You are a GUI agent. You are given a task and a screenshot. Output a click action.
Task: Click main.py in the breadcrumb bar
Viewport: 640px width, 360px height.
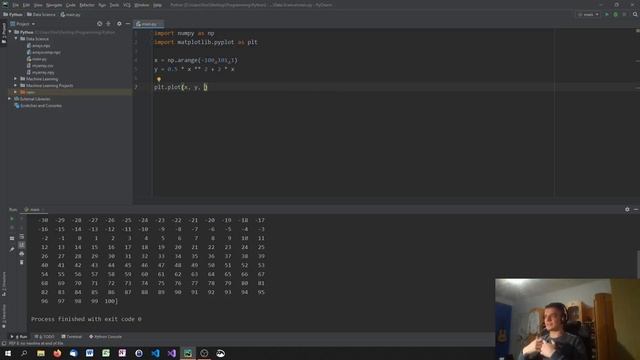click(71, 15)
